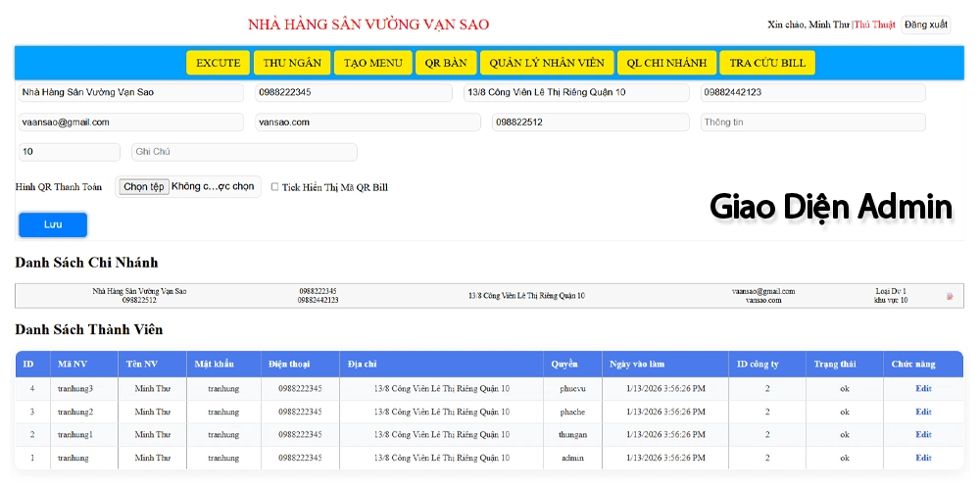Tick the 'Tick Hiển Thị Mã QR Bill' checkbox
This screenshot has height=490, width=980.
pos(275,187)
